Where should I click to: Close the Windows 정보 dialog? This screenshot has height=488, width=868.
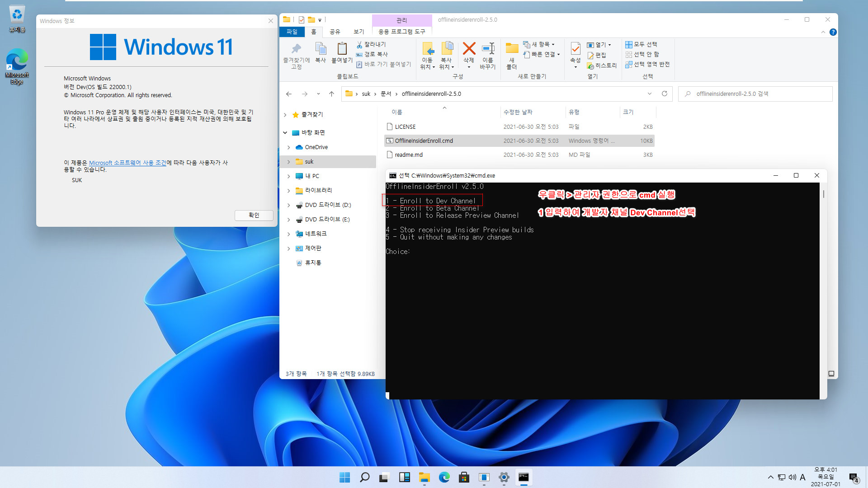pos(270,21)
